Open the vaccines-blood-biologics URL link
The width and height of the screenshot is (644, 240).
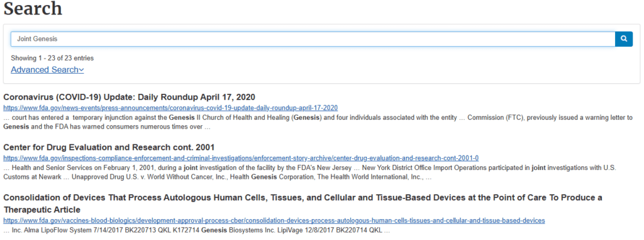(x=274, y=220)
